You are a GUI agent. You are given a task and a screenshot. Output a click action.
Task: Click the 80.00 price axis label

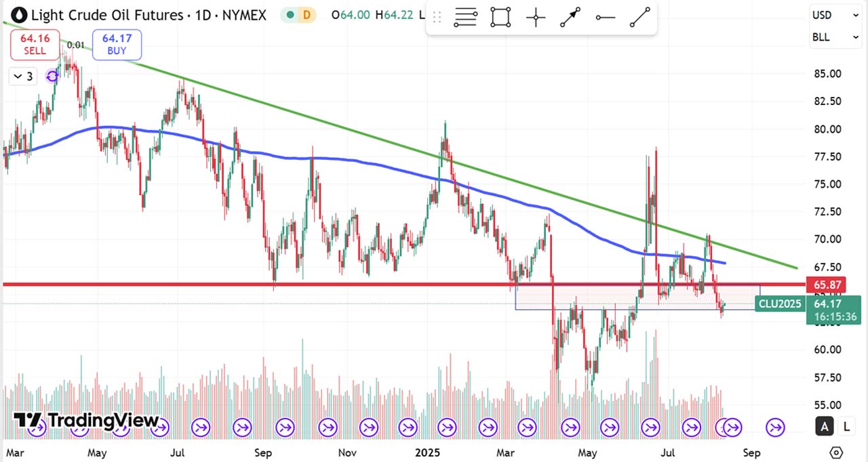828,129
